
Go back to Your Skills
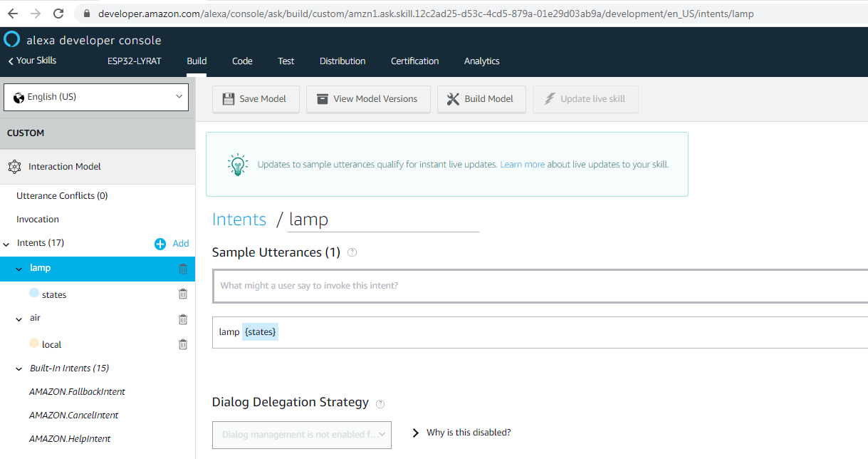click(32, 61)
